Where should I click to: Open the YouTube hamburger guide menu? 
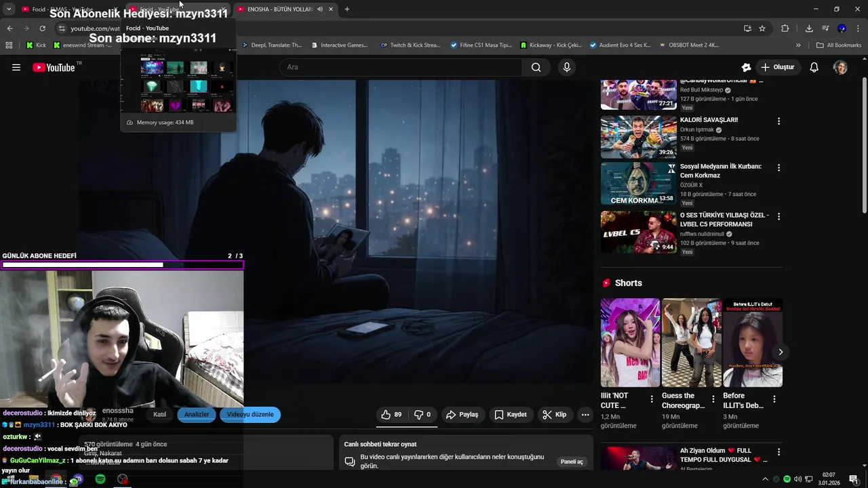[x=16, y=67]
